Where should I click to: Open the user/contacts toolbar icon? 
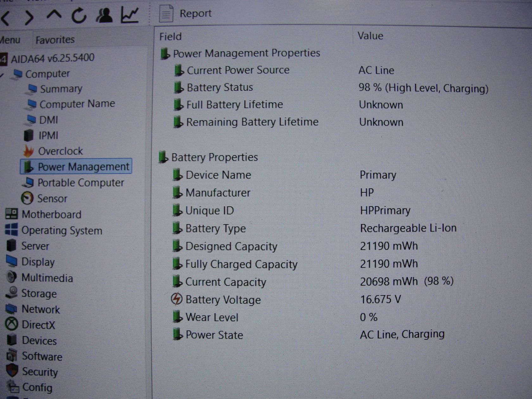(x=104, y=15)
